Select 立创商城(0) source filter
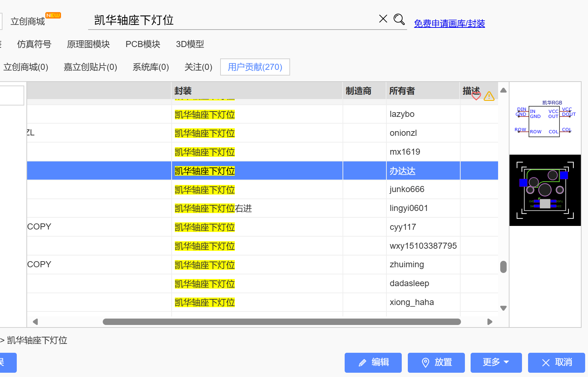Image resolution: width=588 pixels, height=377 pixels. tap(26, 67)
